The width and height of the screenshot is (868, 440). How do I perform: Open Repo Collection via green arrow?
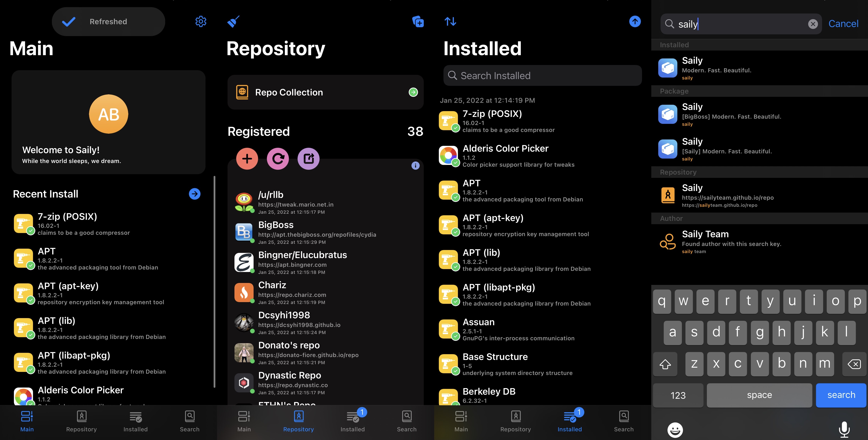click(413, 92)
